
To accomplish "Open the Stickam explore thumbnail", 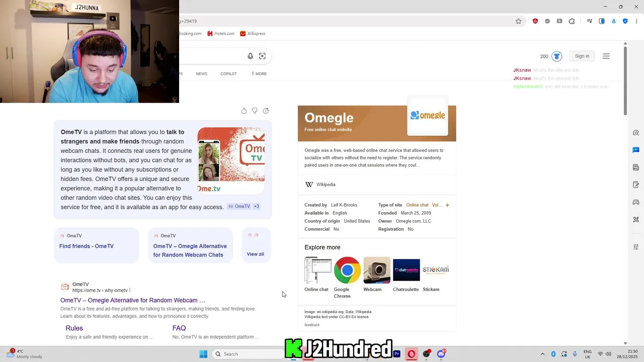I will point(436,270).
